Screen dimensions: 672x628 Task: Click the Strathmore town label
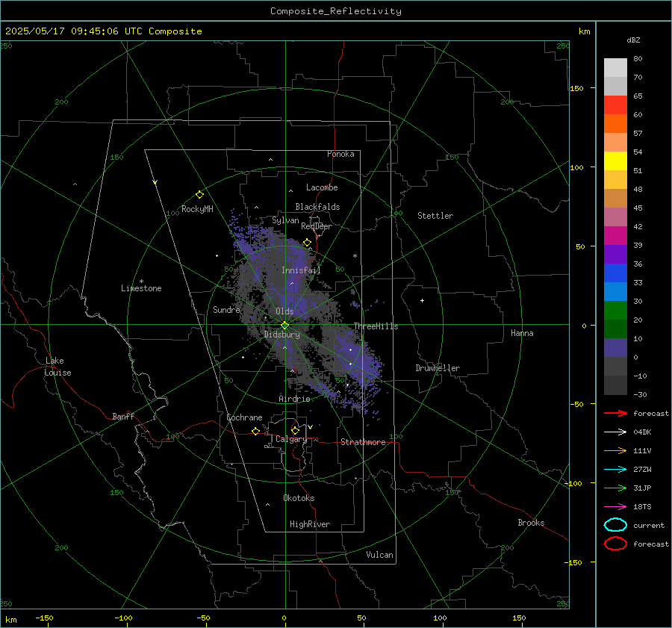coord(363,442)
